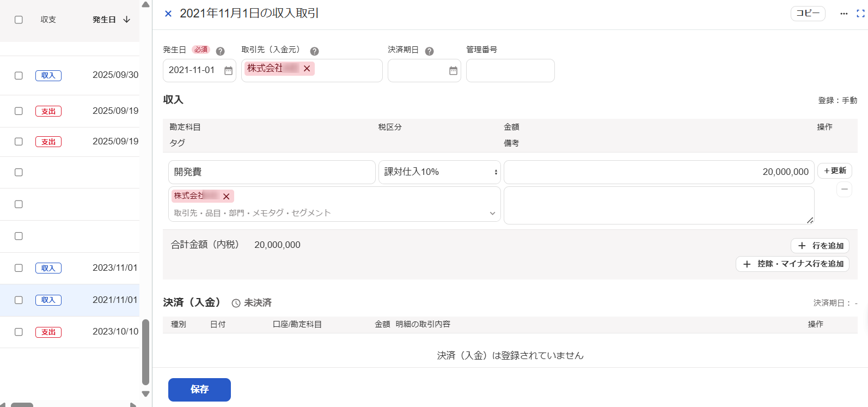Show help for 発生日 field
The image size is (868, 407).
point(220,51)
